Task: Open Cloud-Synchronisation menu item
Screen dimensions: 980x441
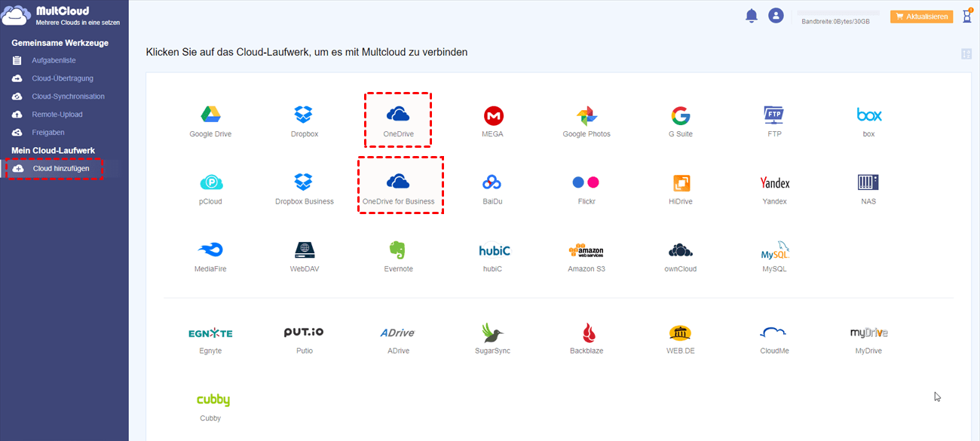Action: coord(68,96)
